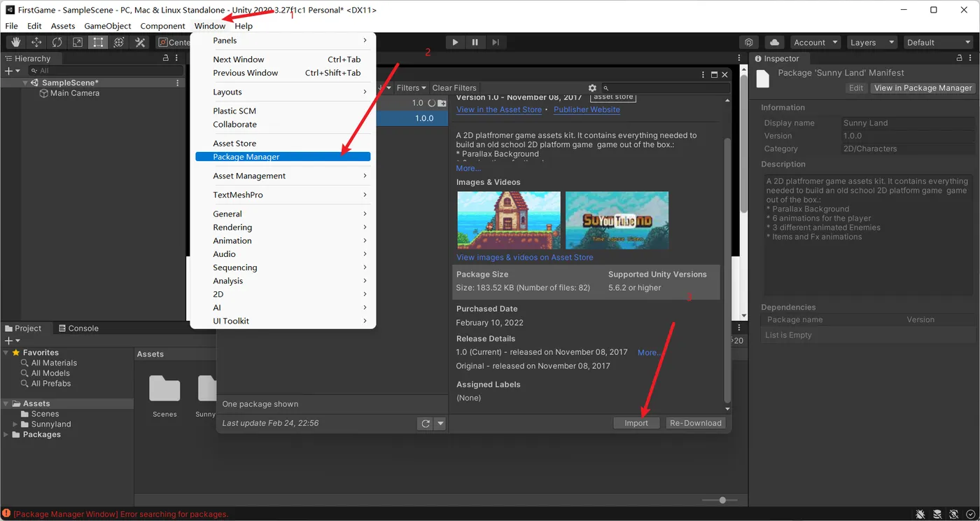This screenshot has height=521, width=980.
Task: Click the Play button
Action: point(455,43)
